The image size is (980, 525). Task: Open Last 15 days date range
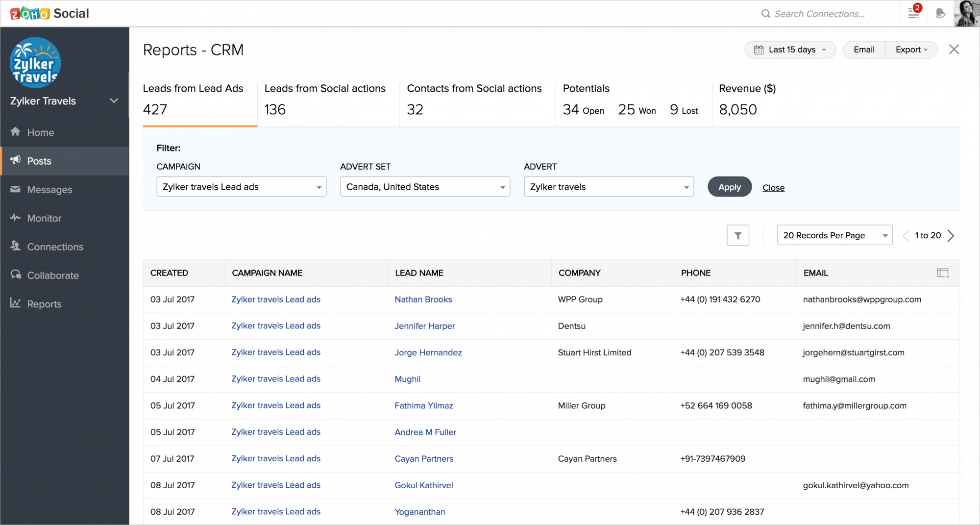pos(790,50)
